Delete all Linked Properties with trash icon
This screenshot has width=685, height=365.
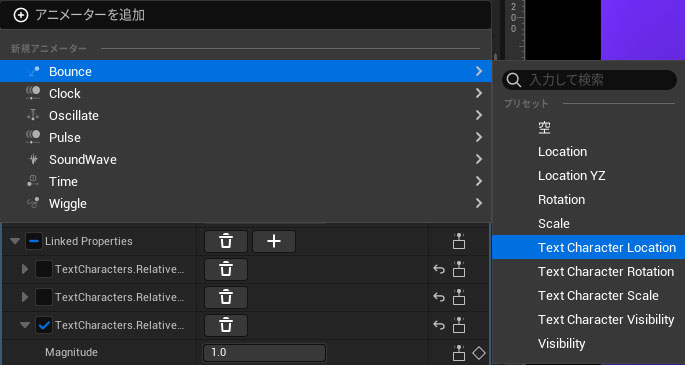(226, 241)
